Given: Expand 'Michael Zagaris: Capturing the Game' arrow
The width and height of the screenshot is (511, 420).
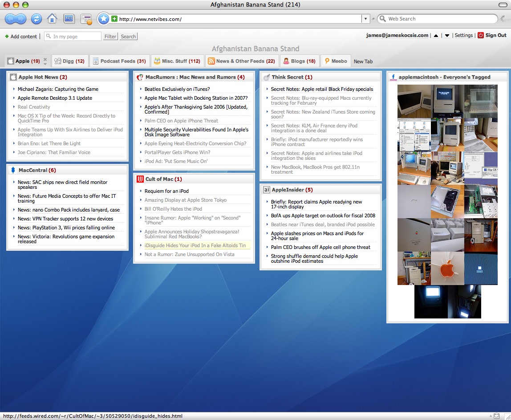Looking at the screenshot, I should pos(14,89).
